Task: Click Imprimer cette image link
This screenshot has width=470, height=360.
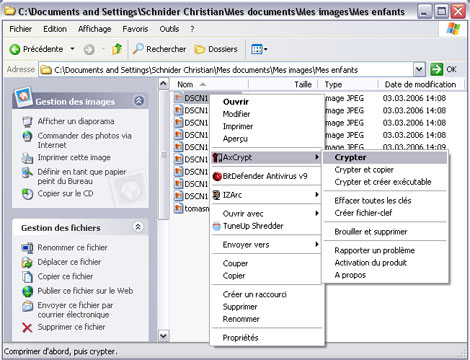Action: pos(74,157)
